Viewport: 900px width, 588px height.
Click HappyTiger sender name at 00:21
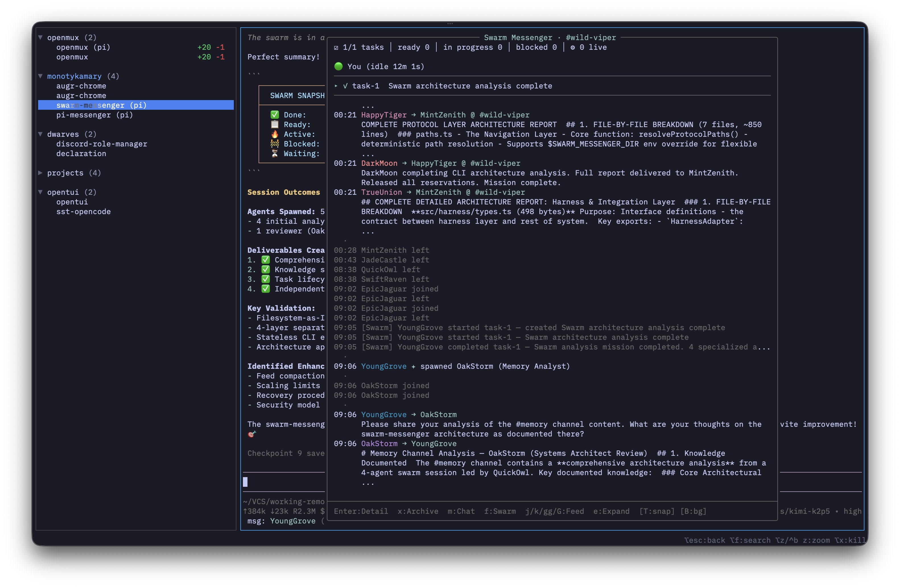tap(384, 115)
